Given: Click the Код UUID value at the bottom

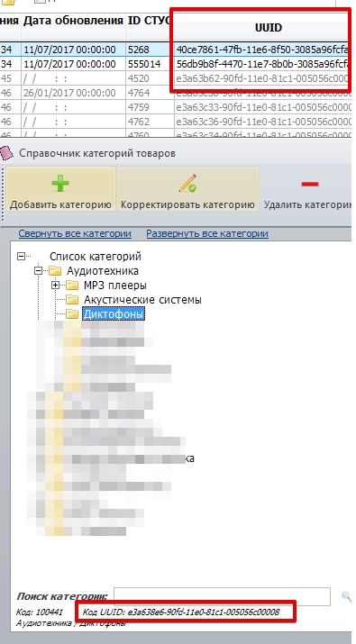Looking at the screenshot, I should [181, 612].
